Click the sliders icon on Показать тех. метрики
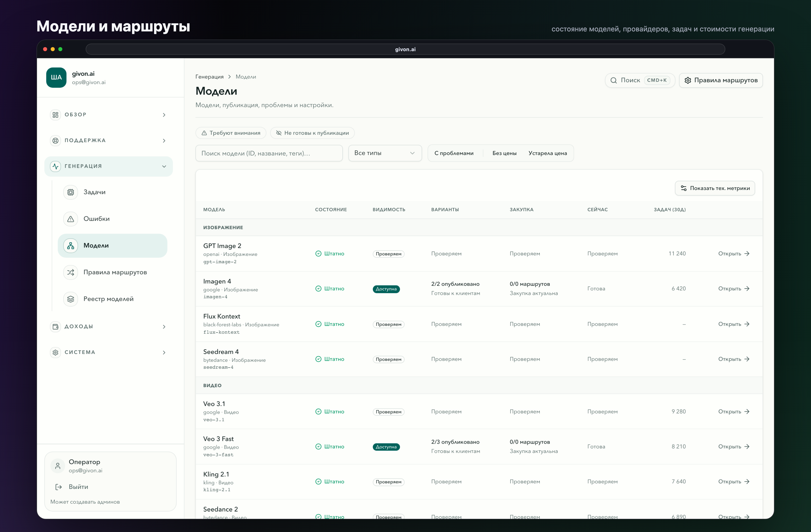 point(684,188)
